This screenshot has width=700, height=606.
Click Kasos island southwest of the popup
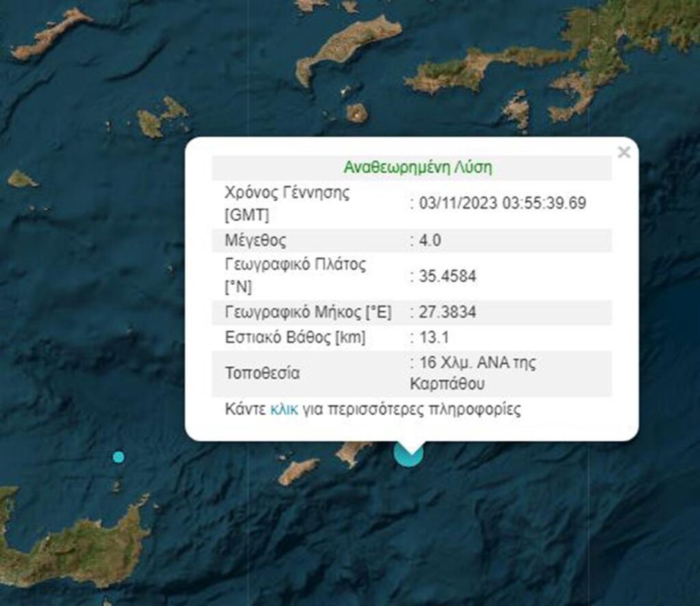click(298, 472)
